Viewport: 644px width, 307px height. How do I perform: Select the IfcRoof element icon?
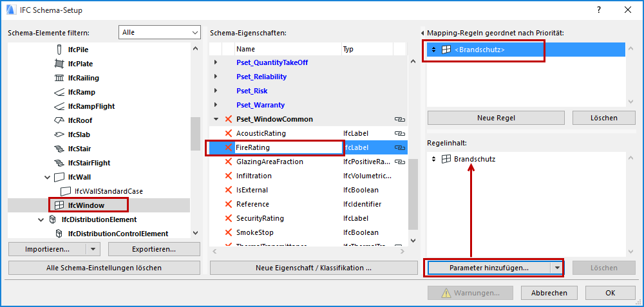click(x=59, y=120)
